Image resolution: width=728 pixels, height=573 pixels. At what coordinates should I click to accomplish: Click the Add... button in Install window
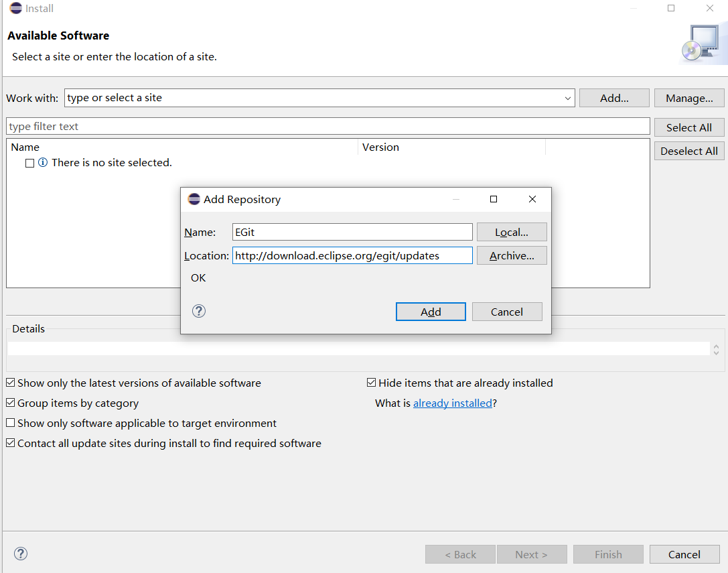click(614, 98)
